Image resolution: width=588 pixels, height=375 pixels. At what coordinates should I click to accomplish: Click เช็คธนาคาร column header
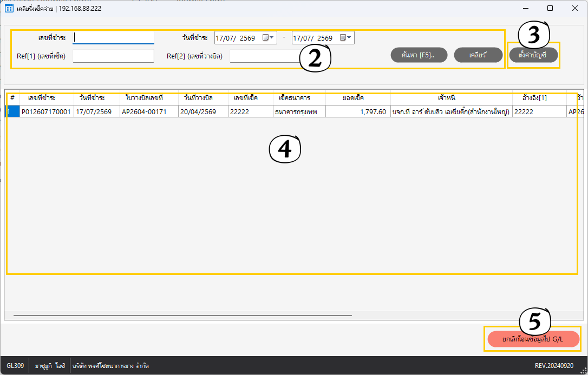coord(299,98)
